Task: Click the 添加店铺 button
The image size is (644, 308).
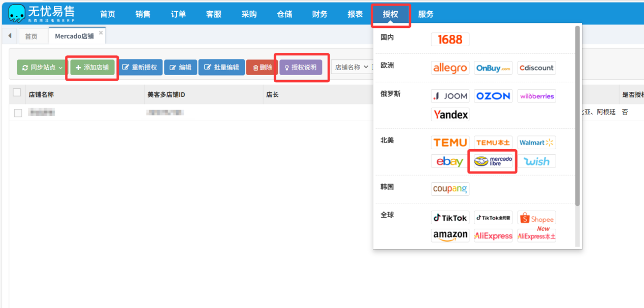Action: tap(92, 67)
